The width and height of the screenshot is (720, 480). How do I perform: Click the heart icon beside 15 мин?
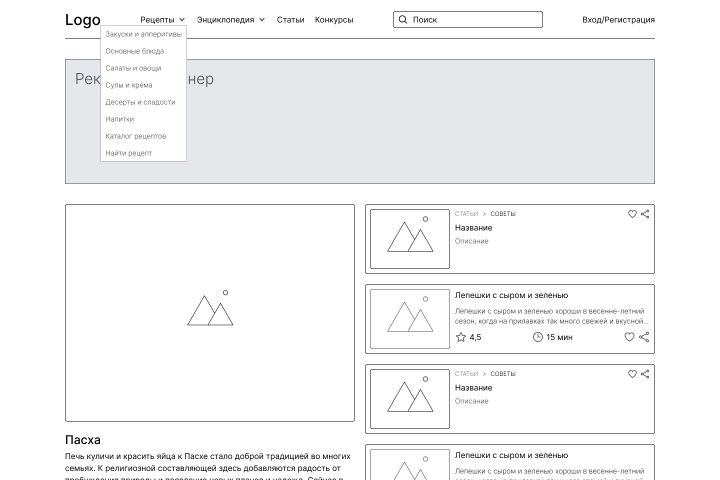(629, 337)
